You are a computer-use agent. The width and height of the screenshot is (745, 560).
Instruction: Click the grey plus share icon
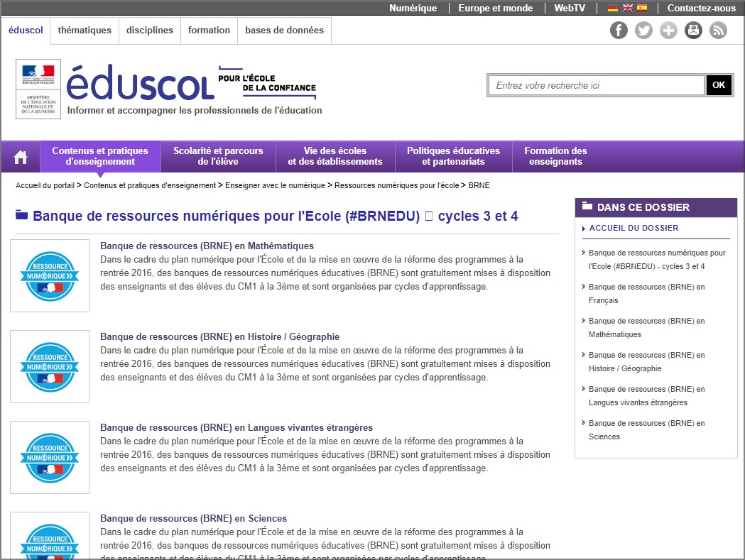coord(668,31)
